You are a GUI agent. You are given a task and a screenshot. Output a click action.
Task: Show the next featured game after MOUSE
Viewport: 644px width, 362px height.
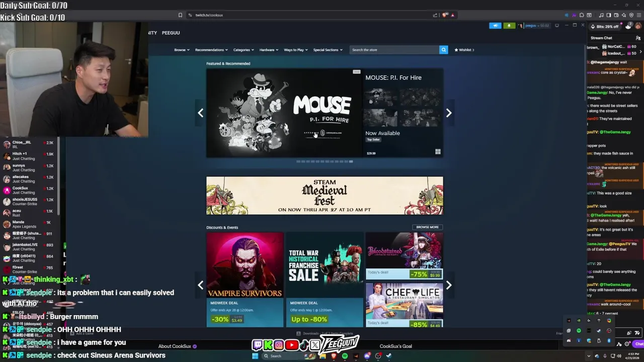click(x=449, y=113)
